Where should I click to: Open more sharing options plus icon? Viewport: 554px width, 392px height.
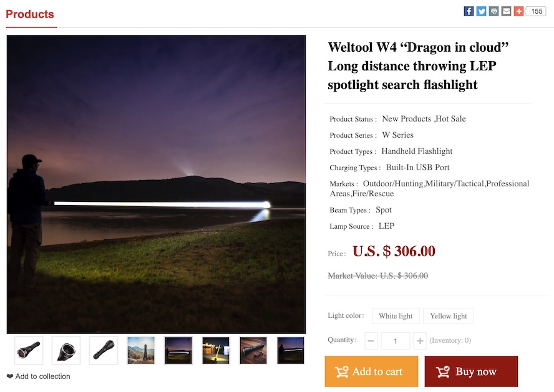point(518,11)
